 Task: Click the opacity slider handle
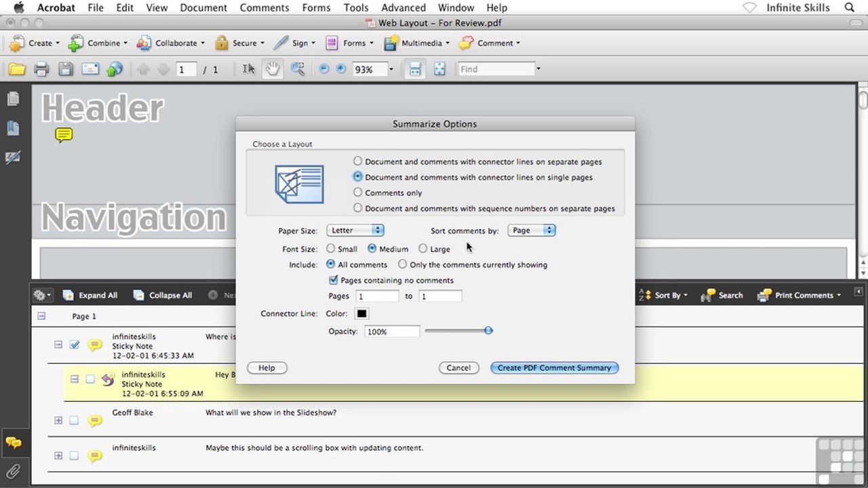[x=488, y=331]
